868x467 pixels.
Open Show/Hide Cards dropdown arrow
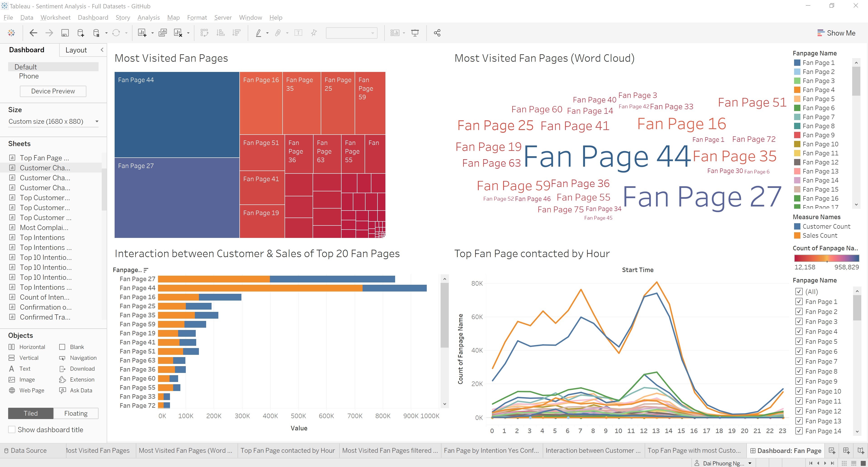click(404, 33)
